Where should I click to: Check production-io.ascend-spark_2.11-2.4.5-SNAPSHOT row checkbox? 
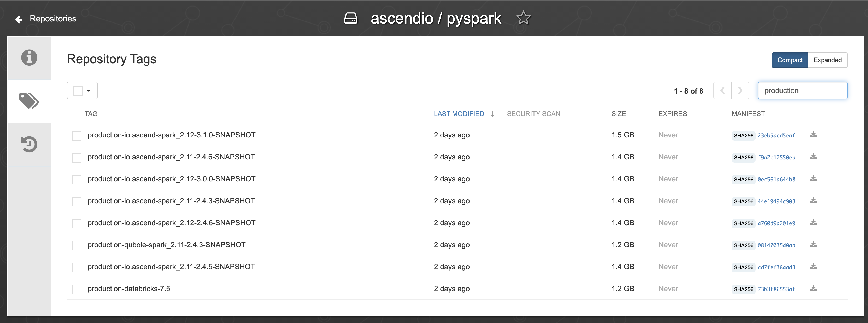click(77, 267)
